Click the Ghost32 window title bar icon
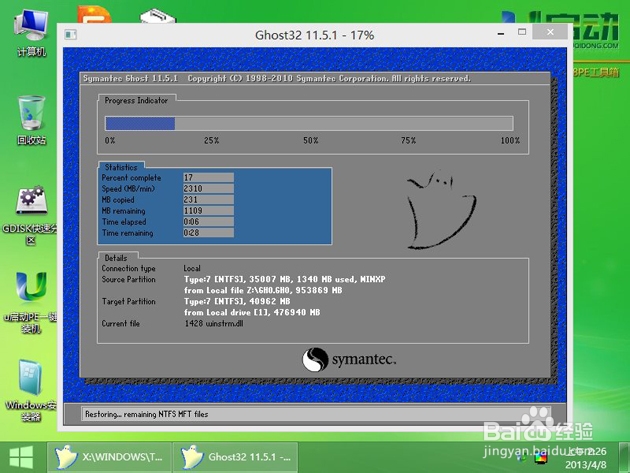The image size is (630, 473). [71, 35]
